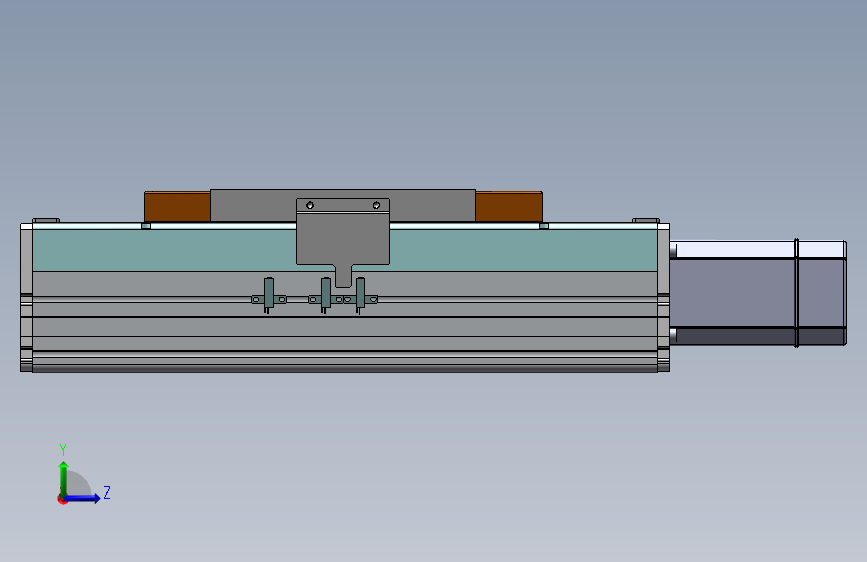
Task: Select the middle photoelectric sensor on the rail
Action: pyautogui.click(x=326, y=295)
